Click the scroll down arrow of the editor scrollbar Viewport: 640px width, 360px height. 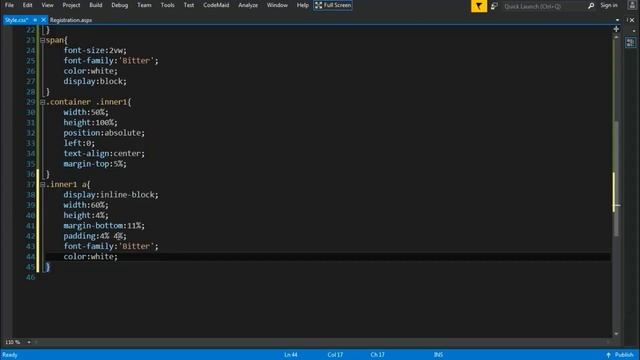(x=616, y=333)
